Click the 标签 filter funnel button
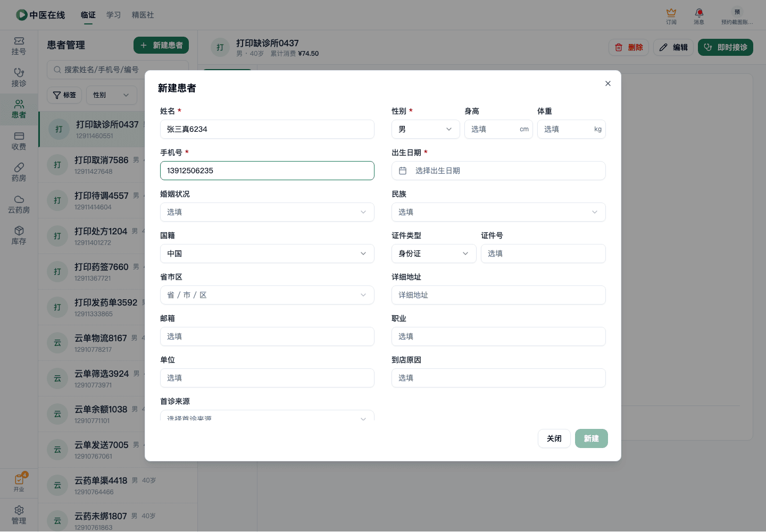 tap(64, 95)
